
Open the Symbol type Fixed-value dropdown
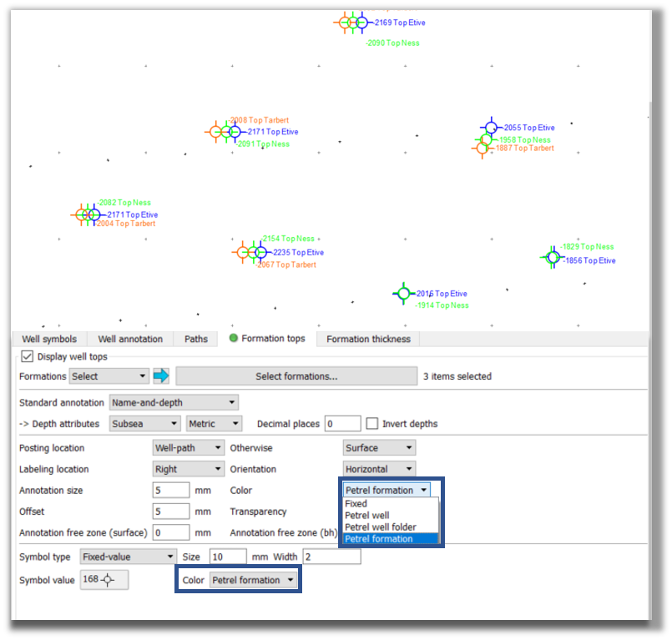(x=128, y=557)
